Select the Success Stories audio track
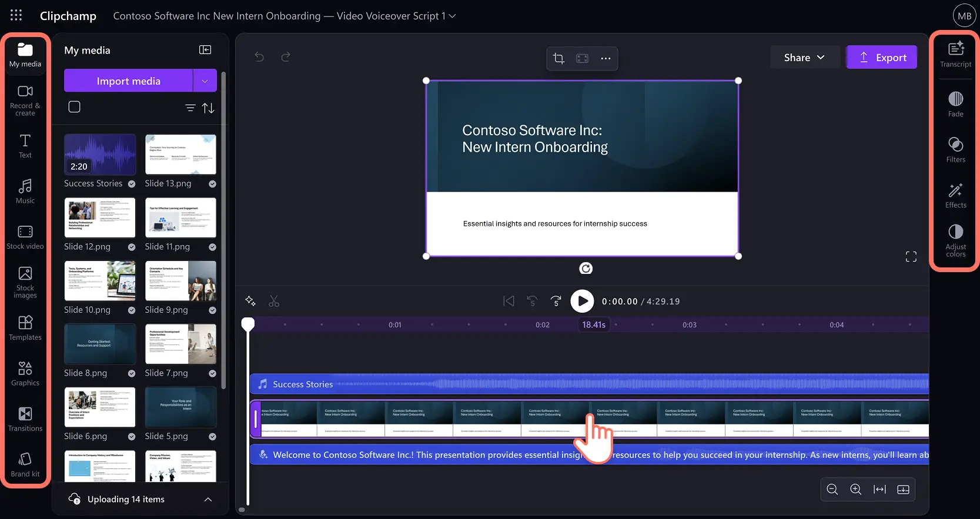The height and width of the screenshot is (519, 980). tap(589, 384)
